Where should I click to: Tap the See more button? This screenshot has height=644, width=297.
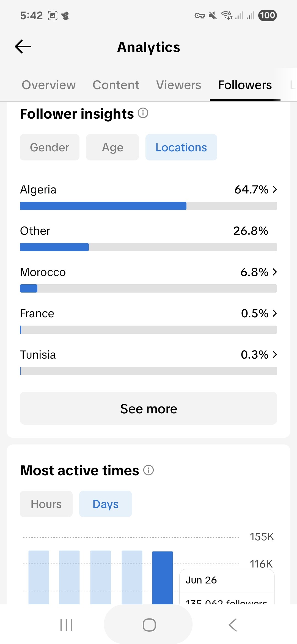coord(148,408)
